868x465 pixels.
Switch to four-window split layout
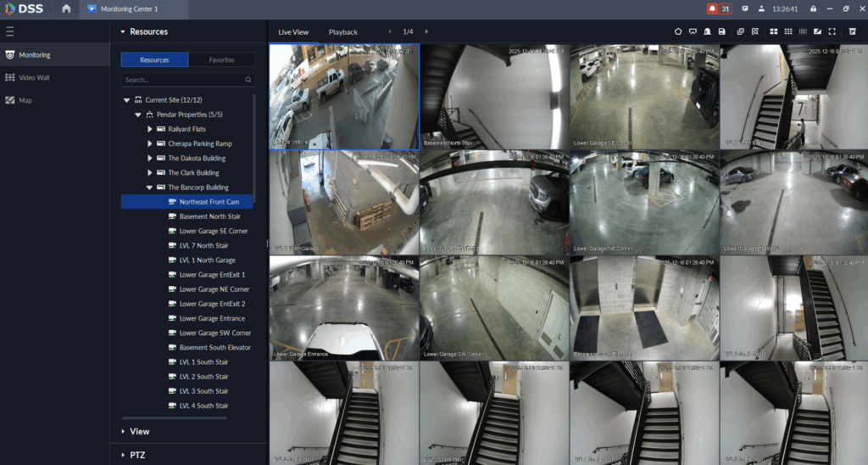pos(774,31)
